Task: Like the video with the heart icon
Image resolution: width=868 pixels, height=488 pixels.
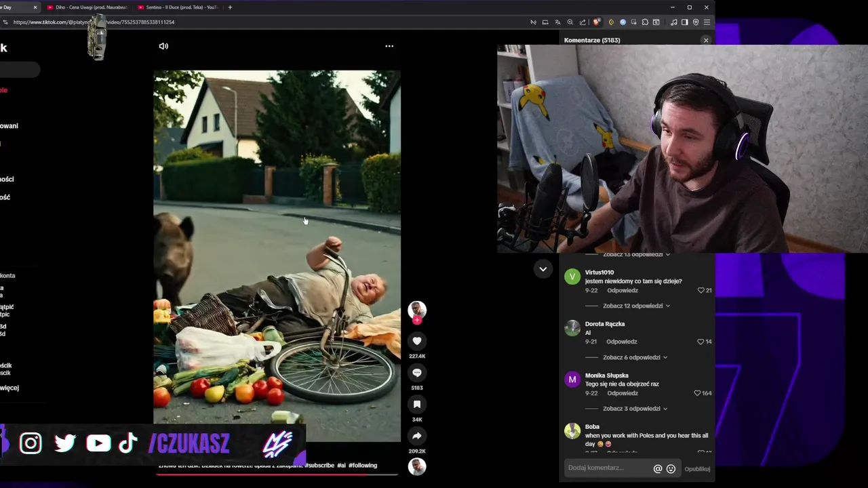Action: [417, 341]
